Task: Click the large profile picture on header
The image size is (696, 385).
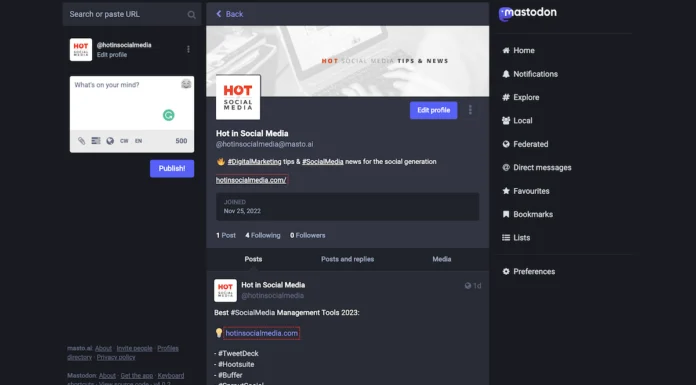Action: [238, 97]
